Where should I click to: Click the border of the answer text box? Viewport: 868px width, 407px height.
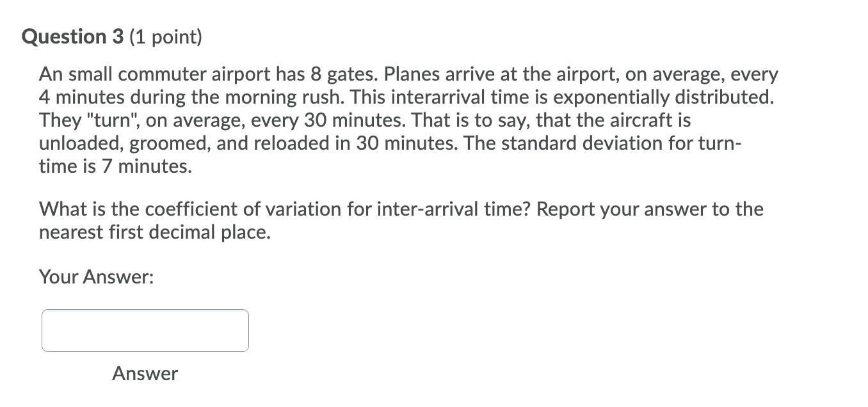[144, 311]
